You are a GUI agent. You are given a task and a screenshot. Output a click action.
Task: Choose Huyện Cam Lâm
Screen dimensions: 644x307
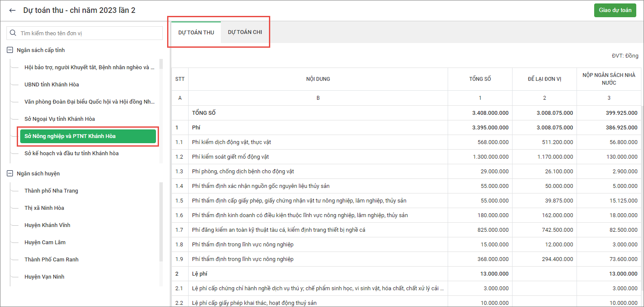[x=45, y=243]
